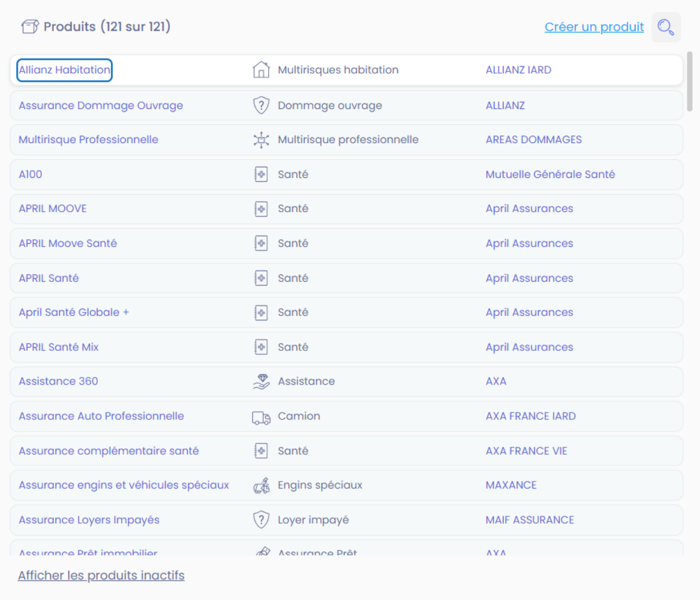Click Assistance category text
This screenshot has width=700, height=600.
(x=306, y=382)
